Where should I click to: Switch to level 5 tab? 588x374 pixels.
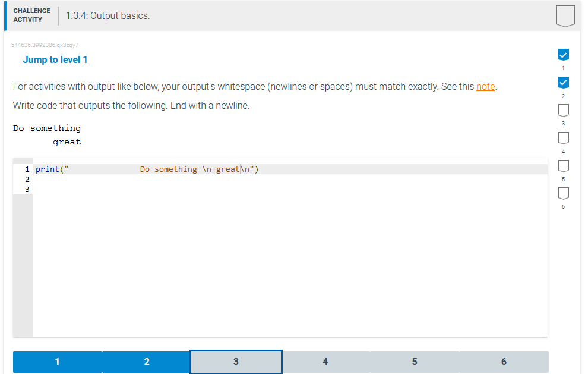click(414, 362)
